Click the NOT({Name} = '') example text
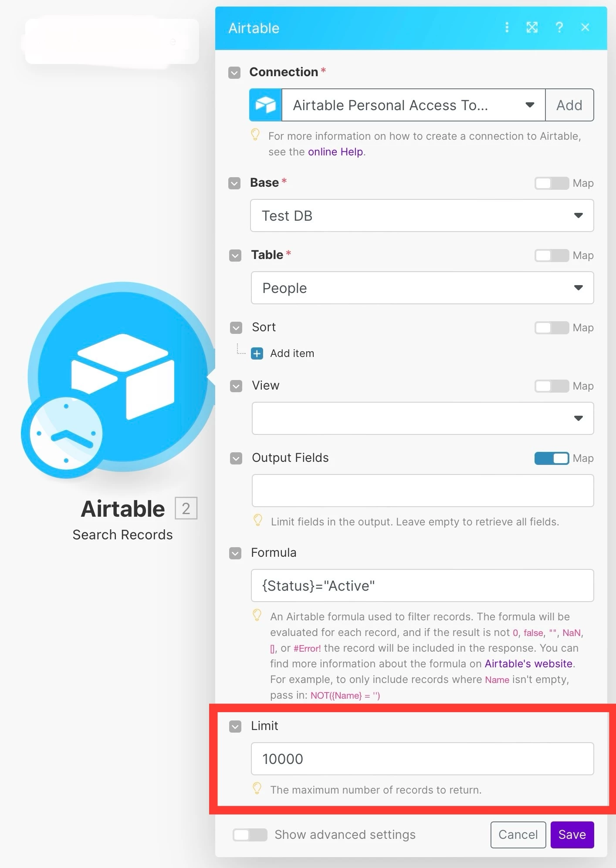 tap(345, 696)
